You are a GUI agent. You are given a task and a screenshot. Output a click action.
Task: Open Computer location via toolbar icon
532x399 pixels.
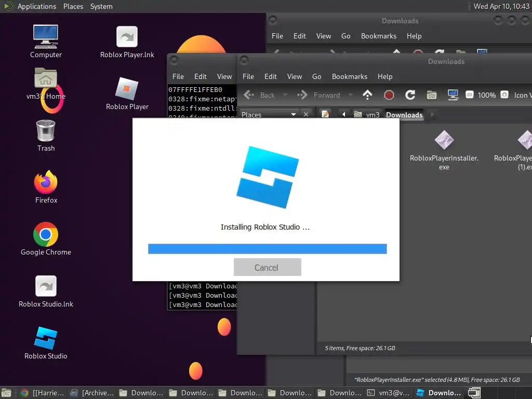pos(453,95)
